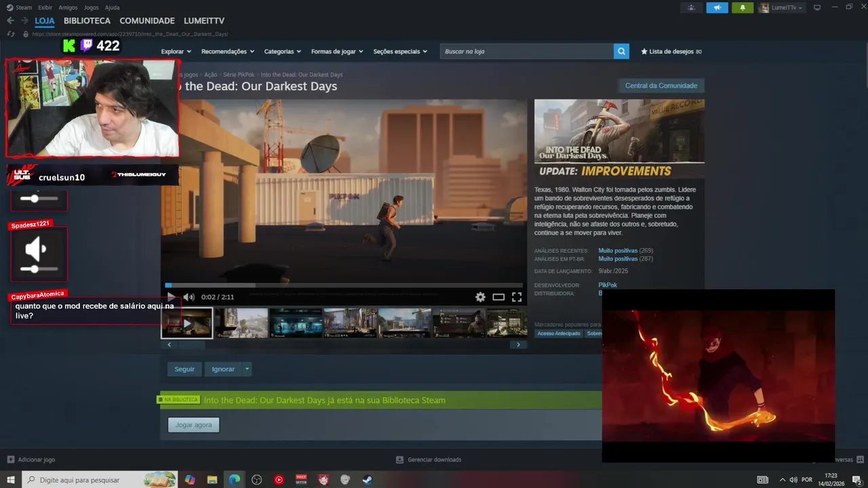Image resolution: width=868 pixels, height=488 pixels.
Task: Open Gerenciar downloads
Action: pos(429,460)
